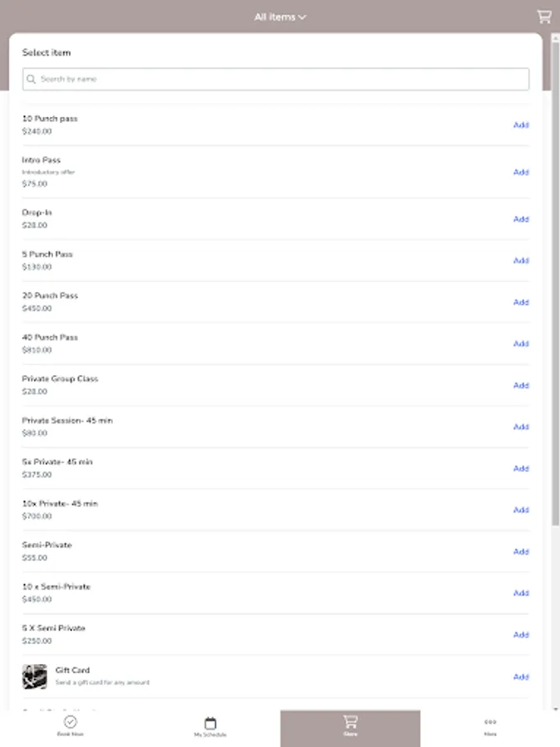Tap the calendar icon above My Schedule label

tap(210, 721)
